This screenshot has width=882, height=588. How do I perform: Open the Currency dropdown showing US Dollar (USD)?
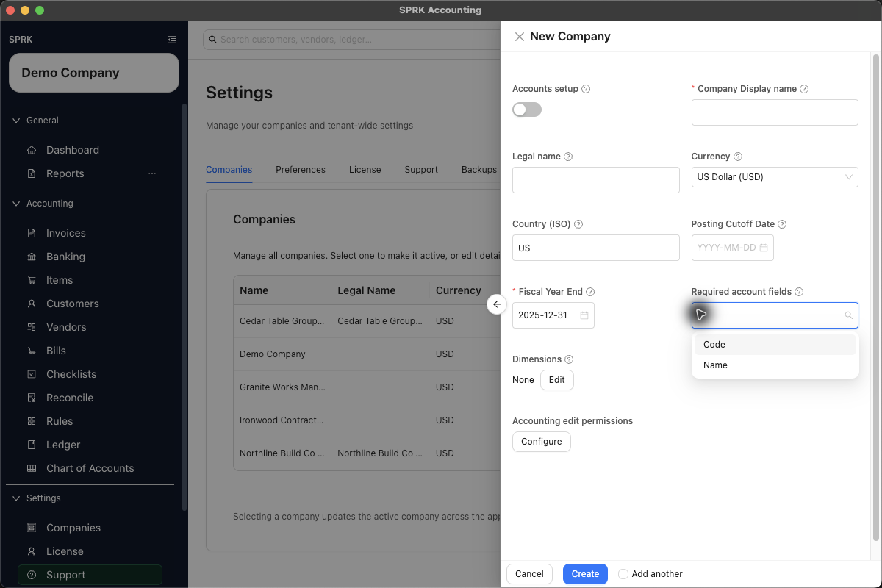pyautogui.click(x=775, y=177)
